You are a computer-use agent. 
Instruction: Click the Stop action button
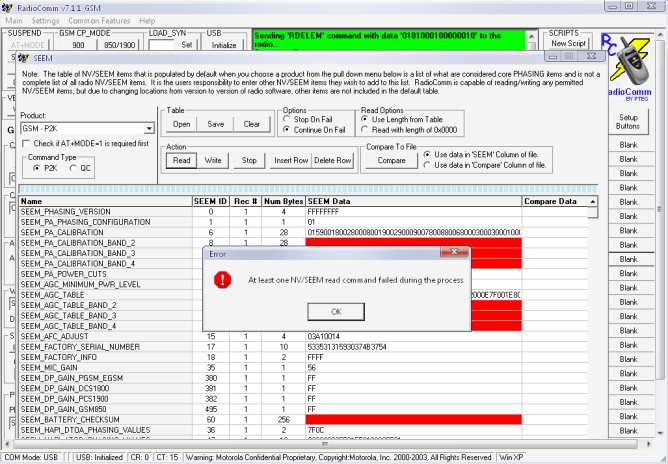click(249, 160)
